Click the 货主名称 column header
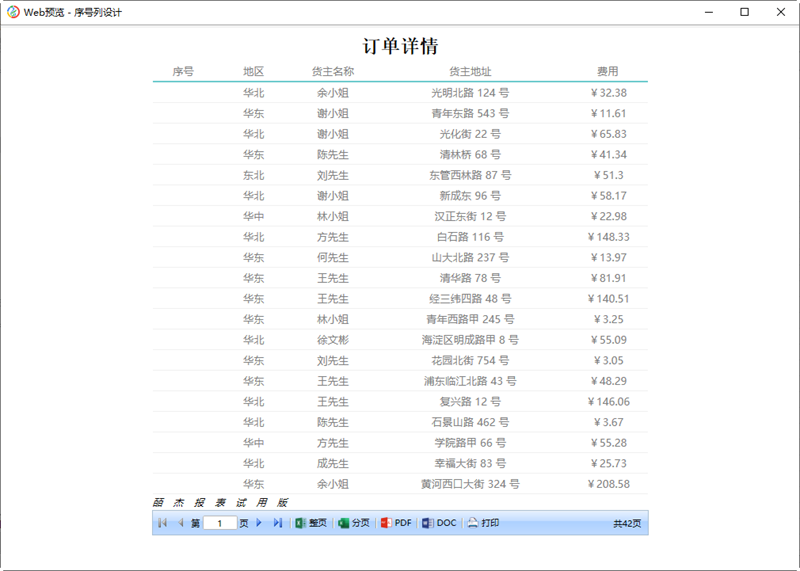This screenshot has height=571, width=800. (x=333, y=72)
